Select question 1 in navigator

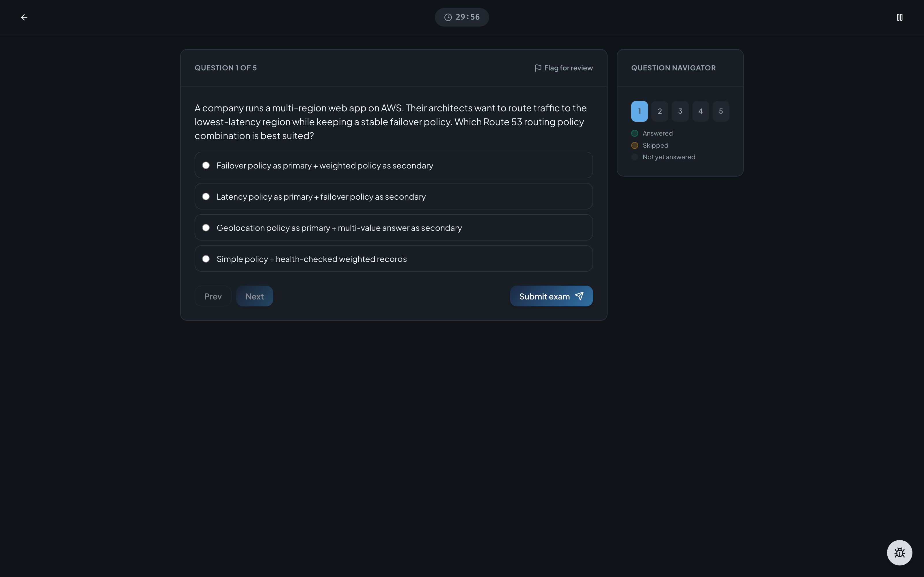(x=640, y=111)
